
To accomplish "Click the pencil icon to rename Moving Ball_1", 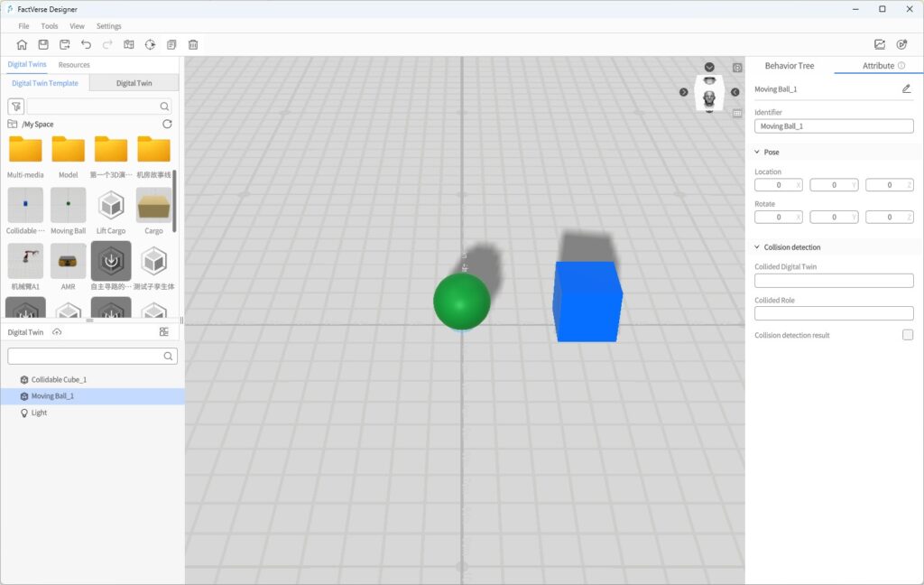I will [x=906, y=89].
